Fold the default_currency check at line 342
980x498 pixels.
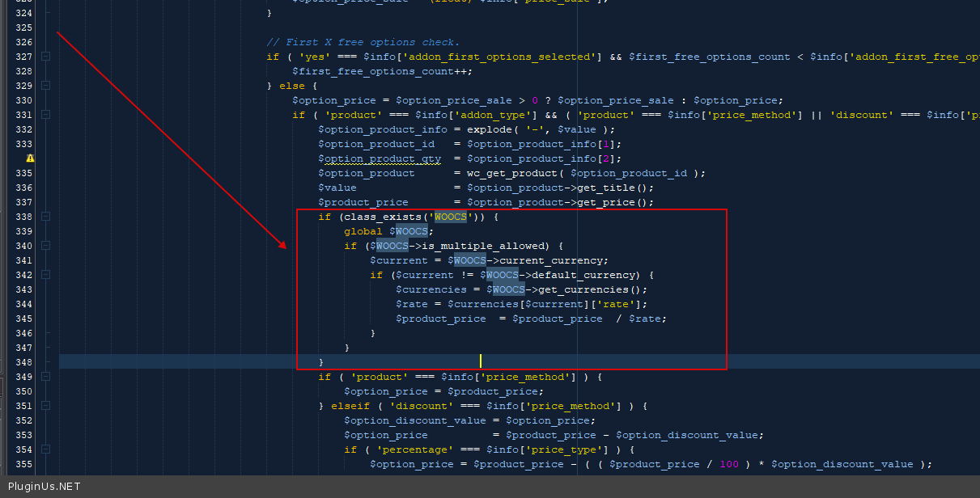coord(46,275)
